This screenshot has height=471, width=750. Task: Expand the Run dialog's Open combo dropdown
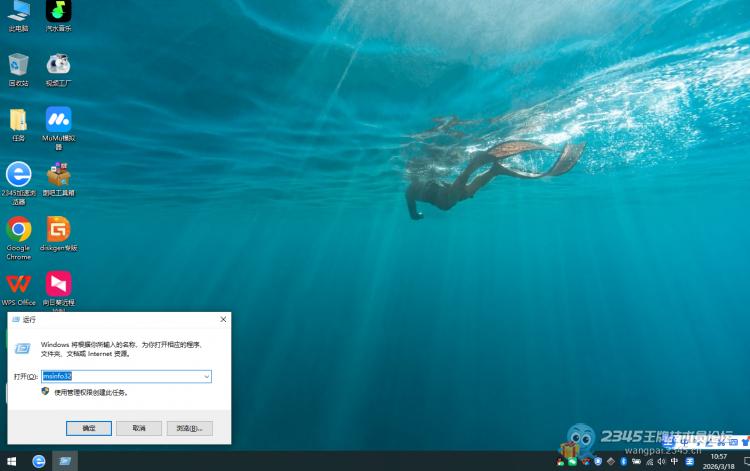(x=207, y=376)
